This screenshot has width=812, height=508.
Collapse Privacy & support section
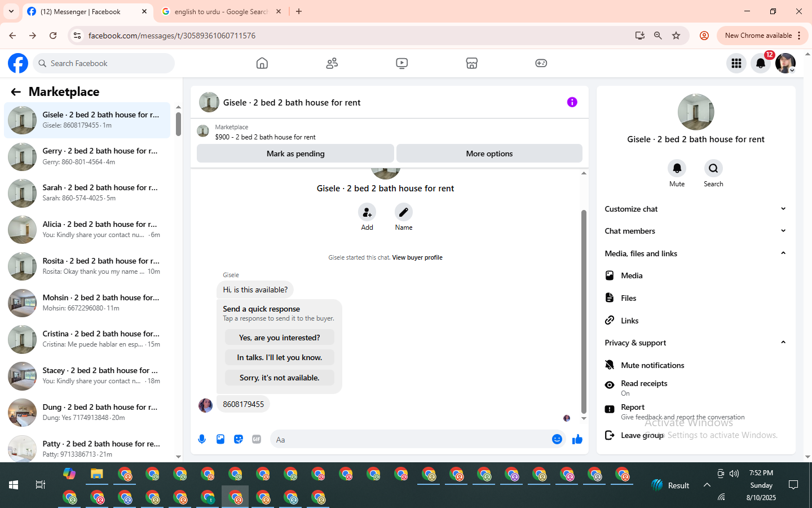(696, 343)
